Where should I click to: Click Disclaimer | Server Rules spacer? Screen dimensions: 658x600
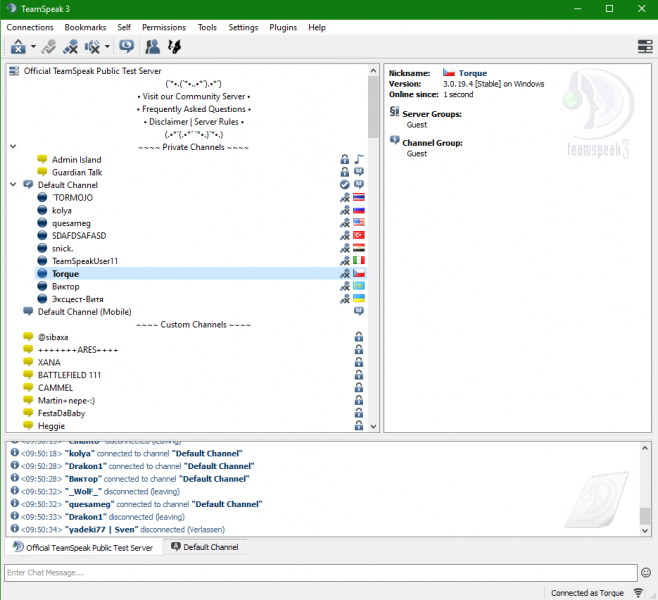click(193, 122)
